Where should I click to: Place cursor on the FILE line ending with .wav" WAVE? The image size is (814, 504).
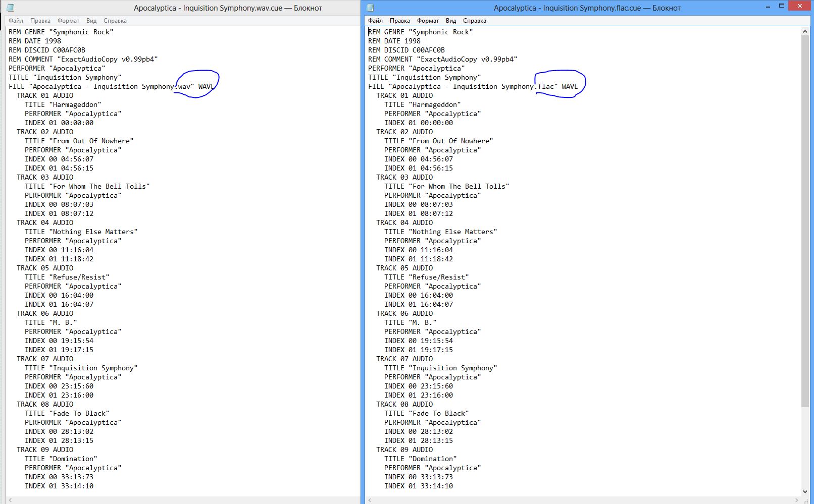point(112,87)
